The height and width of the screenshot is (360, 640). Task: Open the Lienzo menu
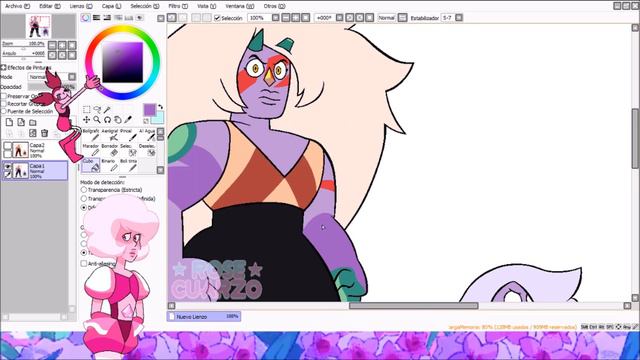click(81, 6)
